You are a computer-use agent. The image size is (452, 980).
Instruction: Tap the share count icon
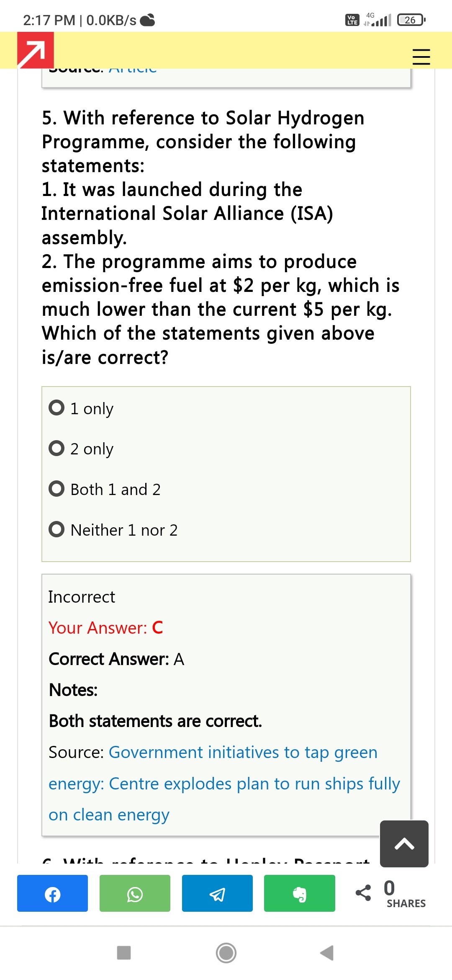click(363, 892)
